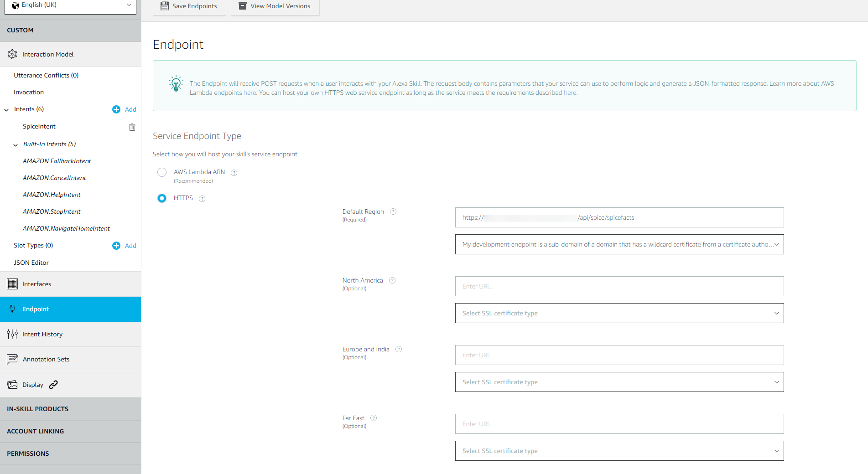Open ACCOUNT LINKING section
The width and height of the screenshot is (868, 474).
(70, 431)
